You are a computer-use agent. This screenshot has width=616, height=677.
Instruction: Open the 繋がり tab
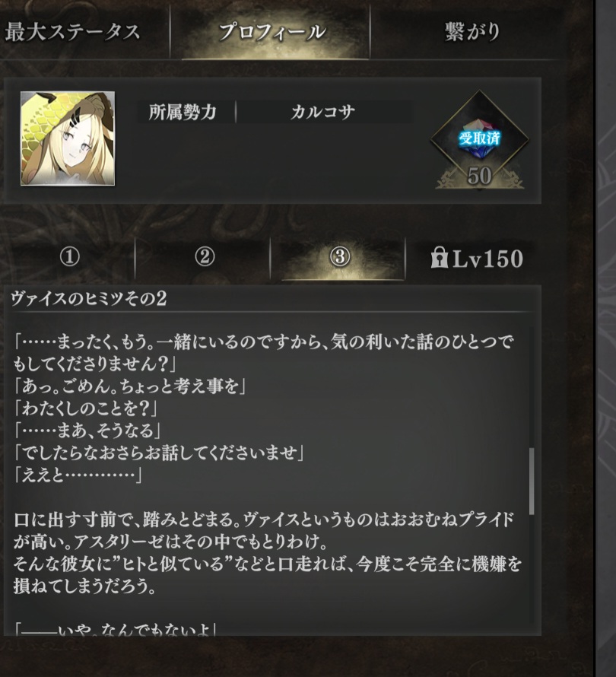(472, 32)
